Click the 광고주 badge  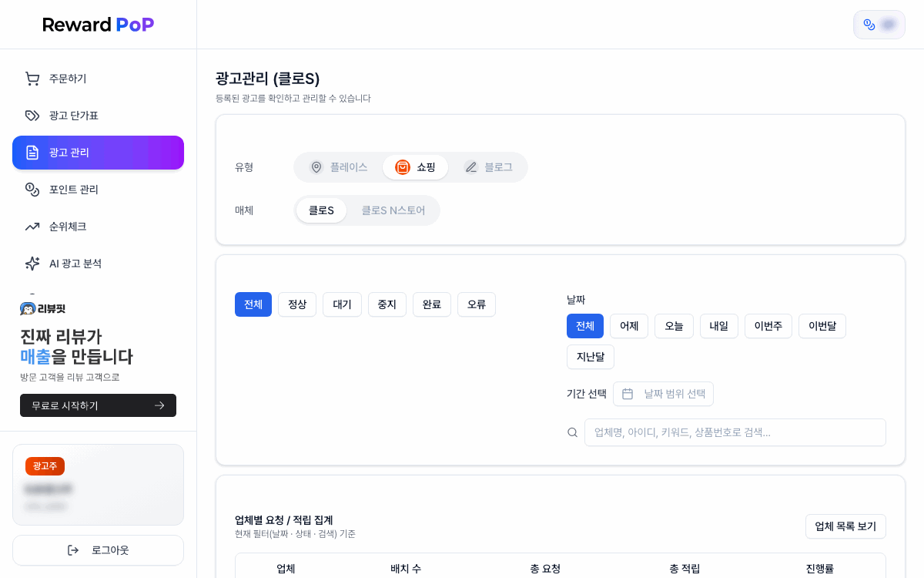[45, 466]
